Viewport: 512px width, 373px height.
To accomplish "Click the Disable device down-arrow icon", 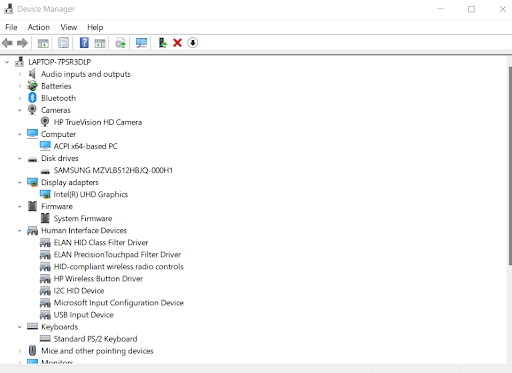I will pyautogui.click(x=192, y=43).
